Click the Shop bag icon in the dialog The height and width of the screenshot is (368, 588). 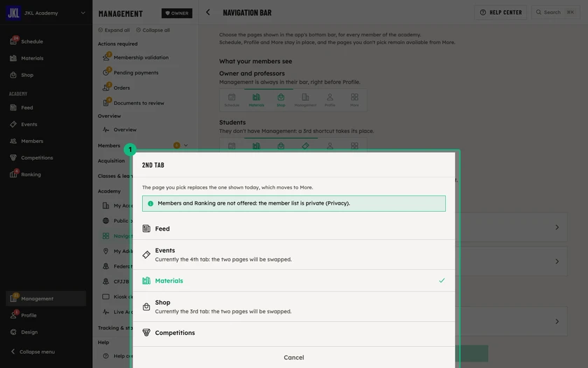tap(146, 306)
